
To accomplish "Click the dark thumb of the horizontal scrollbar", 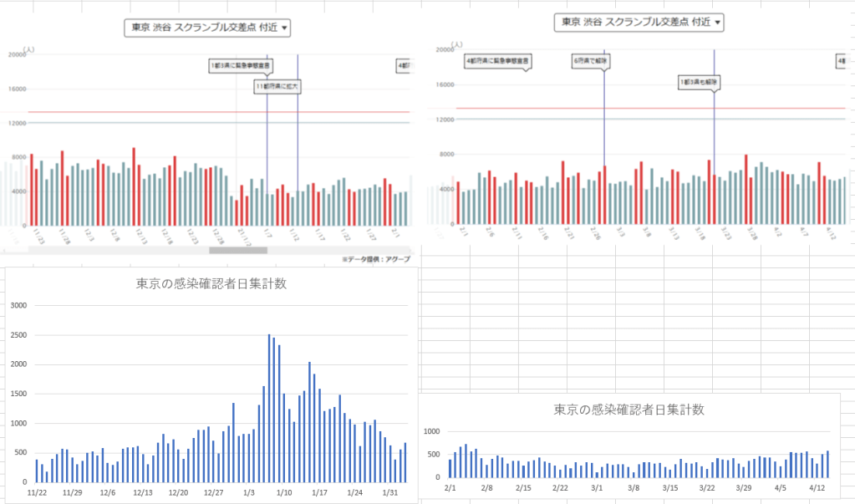I will [x=237, y=249].
